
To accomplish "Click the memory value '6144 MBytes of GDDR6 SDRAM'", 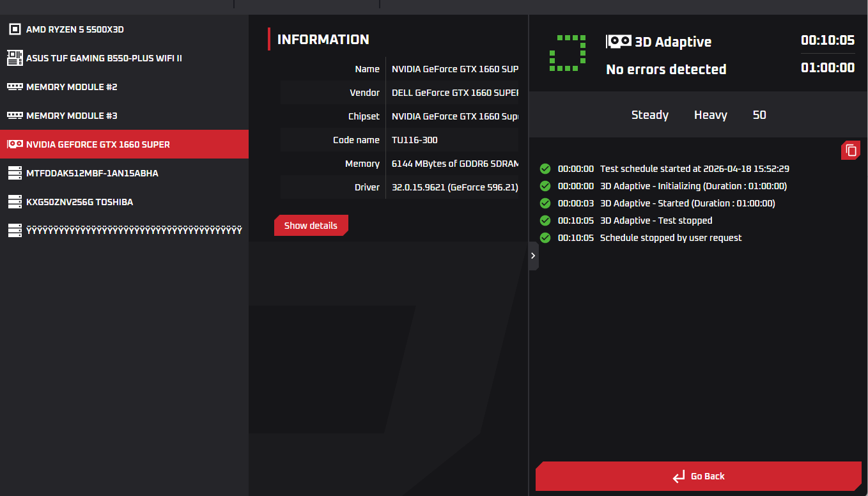I will tap(455, 164).
